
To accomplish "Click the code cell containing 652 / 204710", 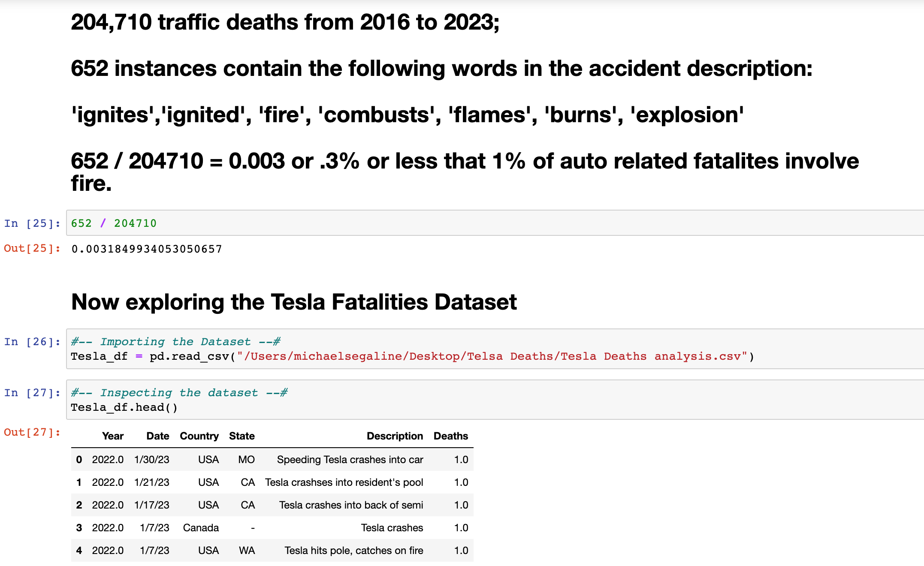I will pos(493,223).
